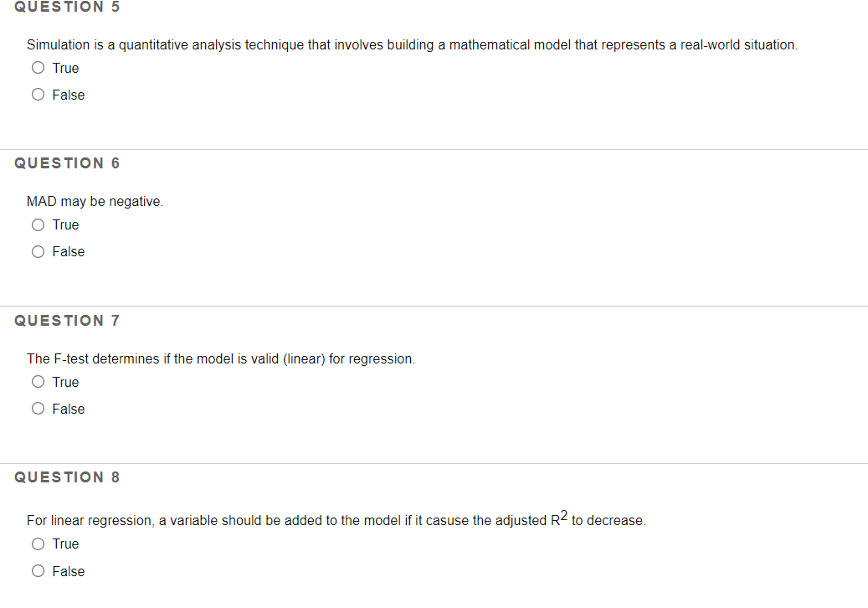This screenshot has width=868, height=608.
Task: Click the QUESTION 6 heading
Action: tap(66, 162)
